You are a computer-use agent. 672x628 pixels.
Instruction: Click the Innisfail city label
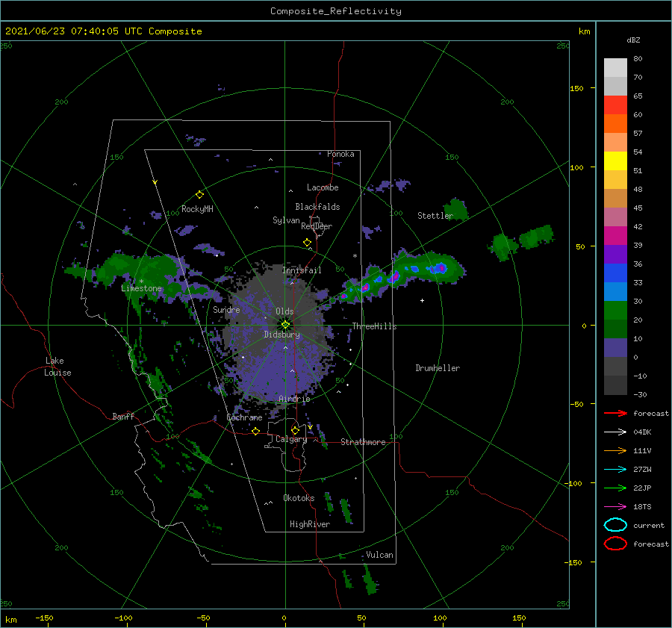pos(302,270)
